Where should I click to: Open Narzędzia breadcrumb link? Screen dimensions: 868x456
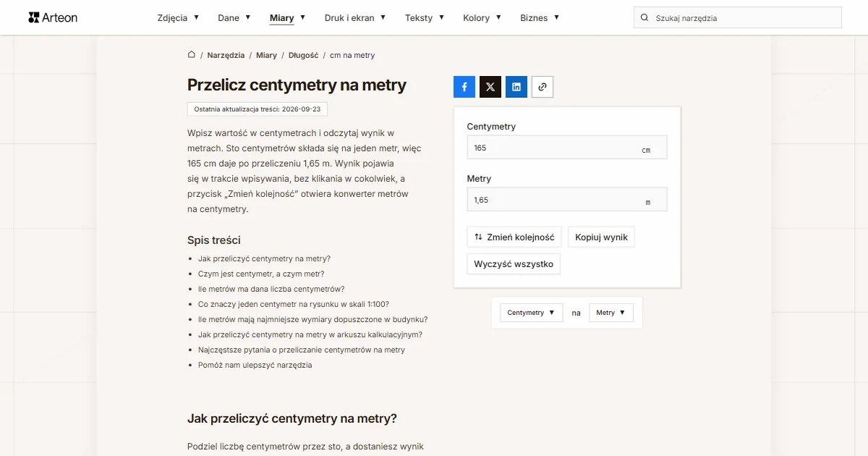click(226, 55)
